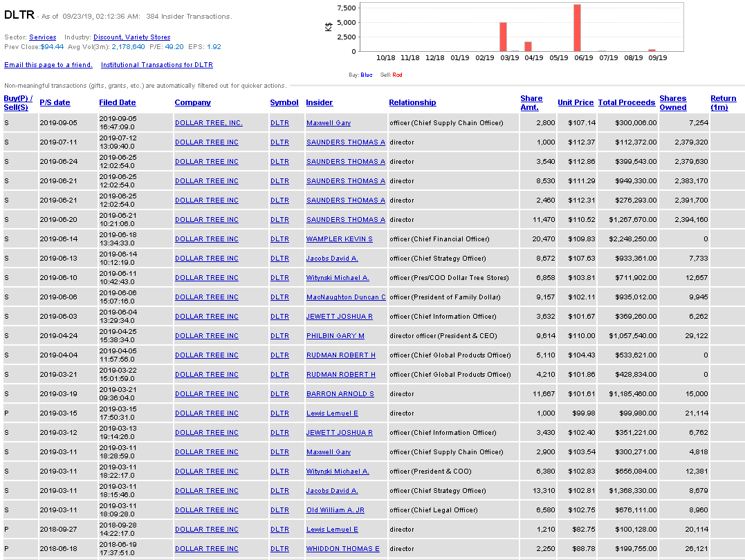This screenshot has height=560, width=745.
Task: Sort by Filed Date column header
Action: click(118, 102)
